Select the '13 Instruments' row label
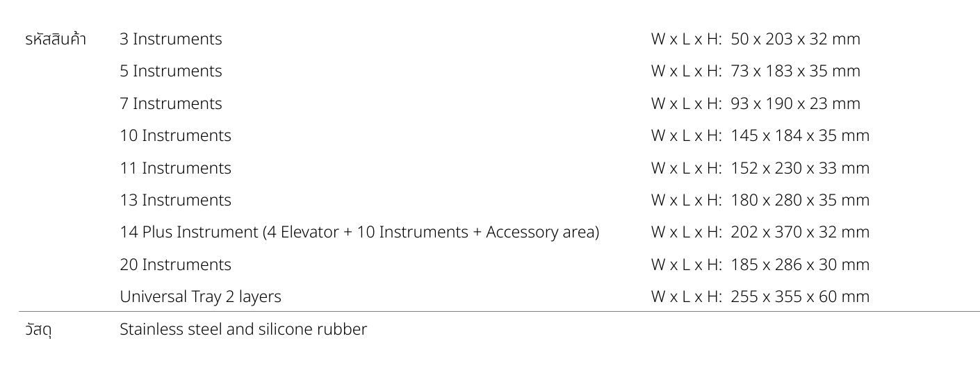 pos(175,200)
